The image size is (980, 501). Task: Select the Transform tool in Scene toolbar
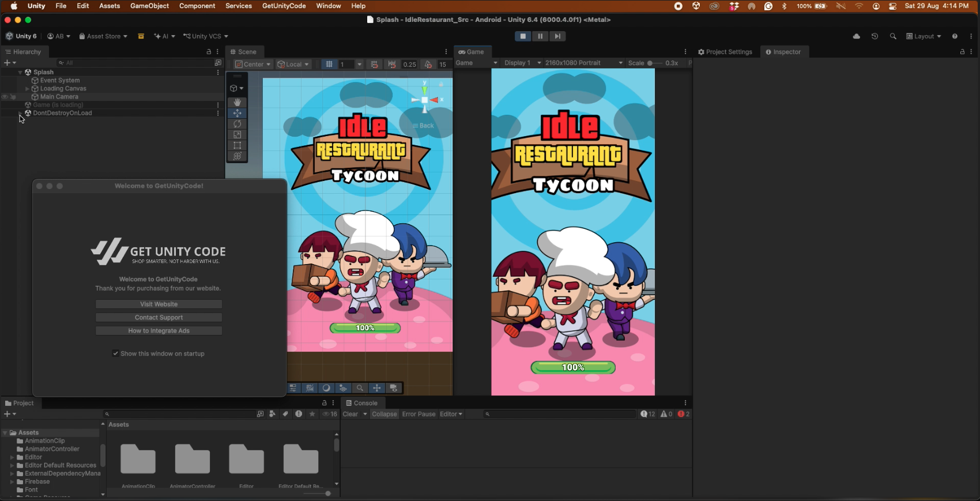click(x=237, y=156)
